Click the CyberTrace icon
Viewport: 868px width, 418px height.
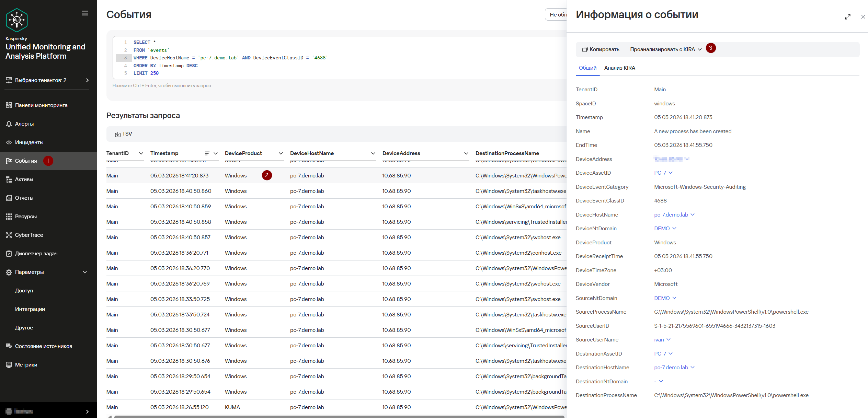9,235
